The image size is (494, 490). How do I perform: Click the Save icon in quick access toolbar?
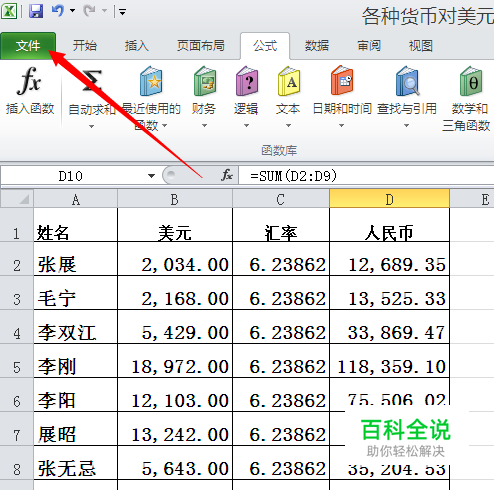click(x=36, y=11)
